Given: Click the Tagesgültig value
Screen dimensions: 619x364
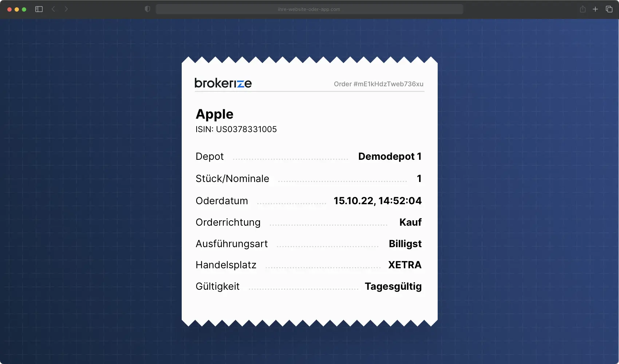Looking at the screenshot, I should (x=393, y=286).
